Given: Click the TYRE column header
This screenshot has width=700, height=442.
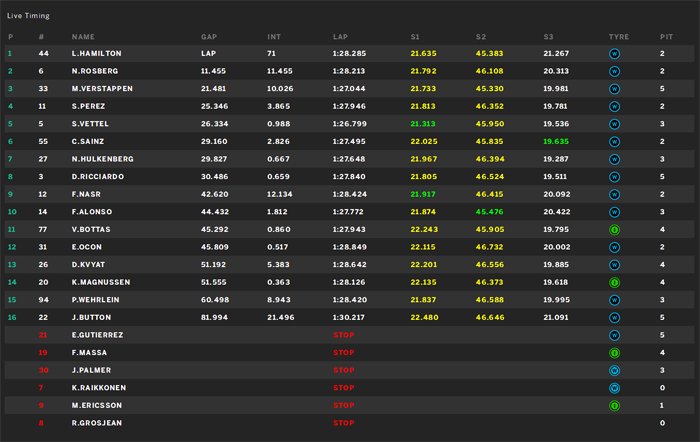Looking at the screenshot, I should pyautogui.click(x=619, y=37).
